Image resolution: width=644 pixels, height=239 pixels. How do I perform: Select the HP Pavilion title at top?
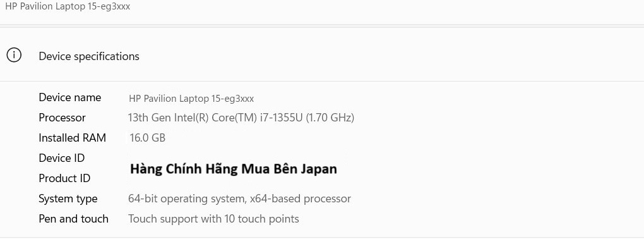click(68, 6)
